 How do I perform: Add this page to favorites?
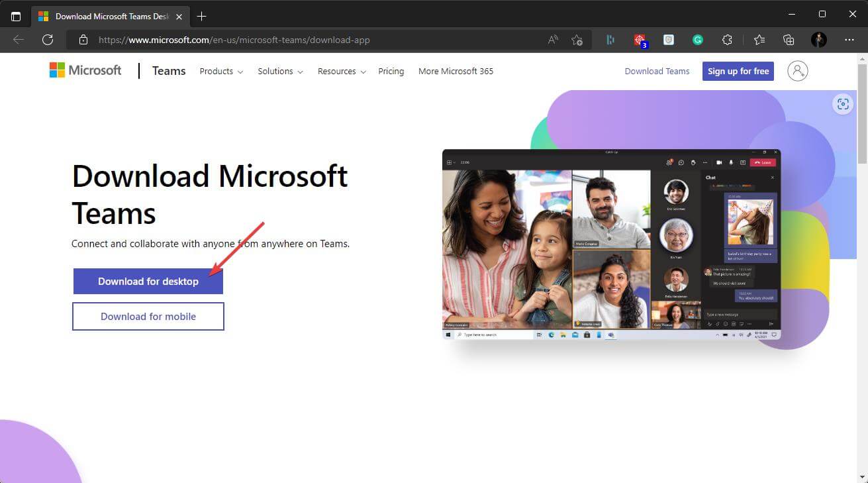(577, 40)
